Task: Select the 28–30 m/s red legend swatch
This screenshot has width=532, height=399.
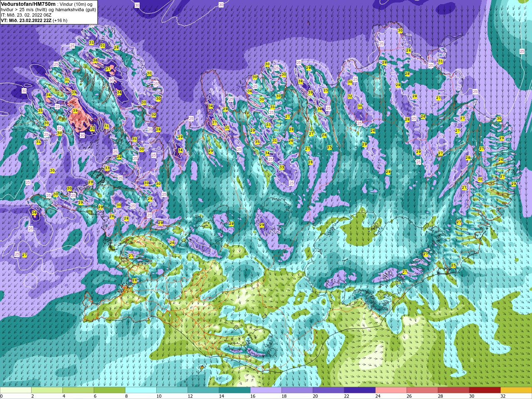Action: 453,390
